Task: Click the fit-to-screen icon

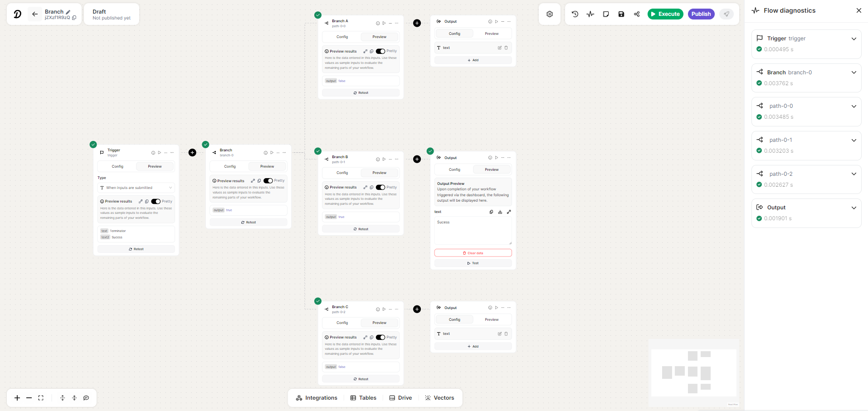Action: [x=41, y=398]
